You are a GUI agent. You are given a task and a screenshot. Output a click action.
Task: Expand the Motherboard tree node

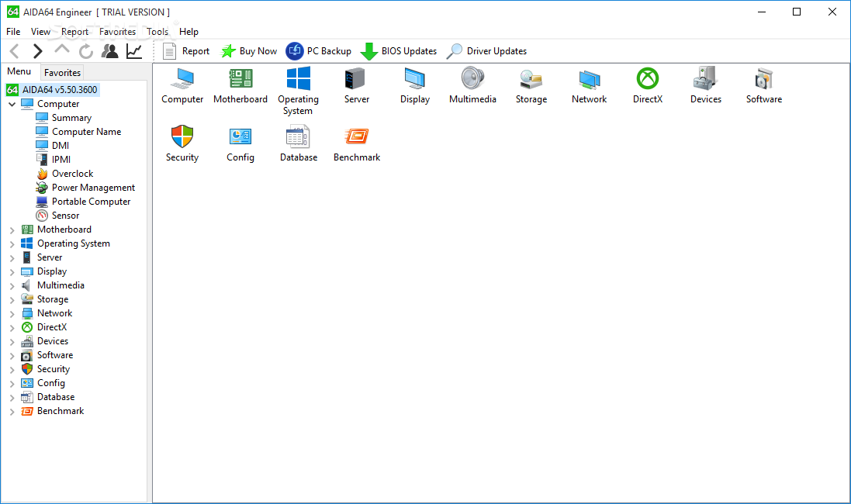pos(12,230)
